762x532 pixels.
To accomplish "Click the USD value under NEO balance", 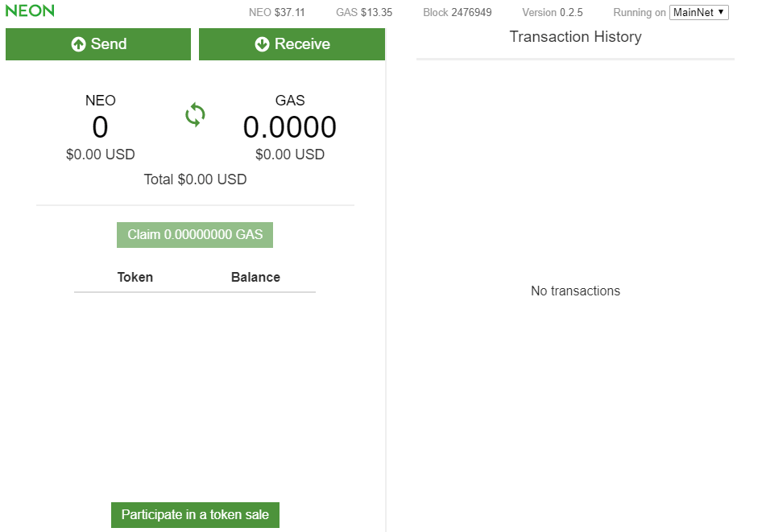I will (x=101, y=155).
